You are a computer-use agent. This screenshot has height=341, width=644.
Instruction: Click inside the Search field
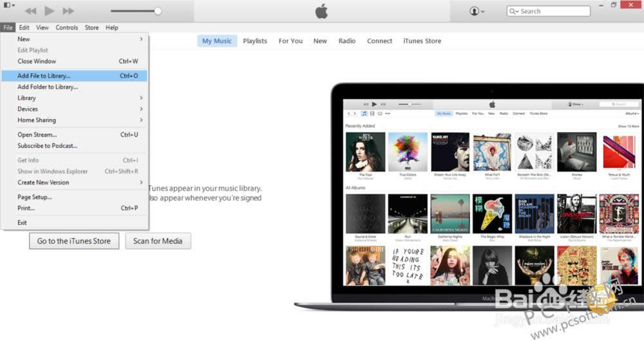[552, 11]
